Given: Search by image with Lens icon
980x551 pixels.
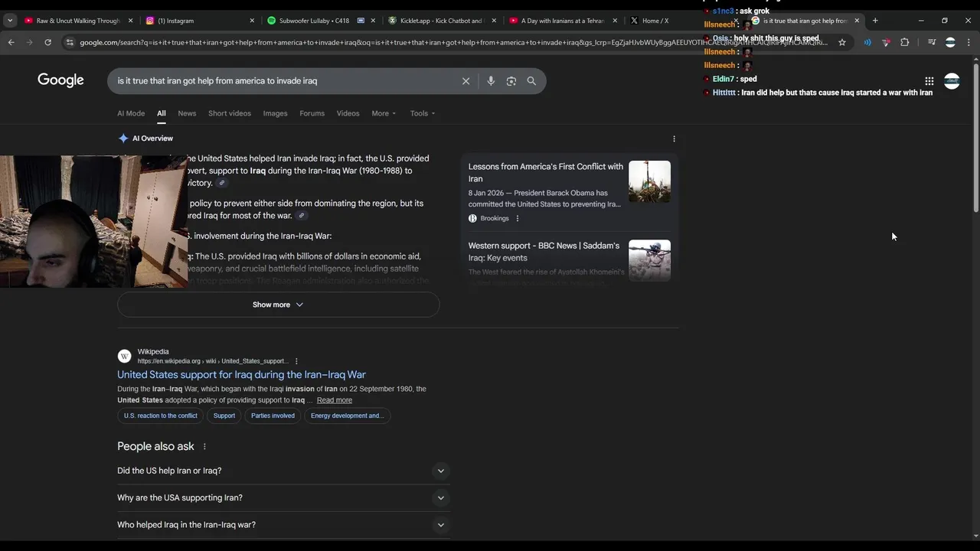Looking at the screenshot, I should [x=511, y=81].
